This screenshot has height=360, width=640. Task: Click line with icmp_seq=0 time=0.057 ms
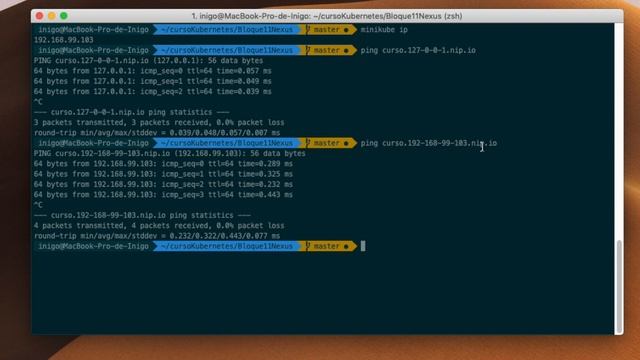coord(152,71)
